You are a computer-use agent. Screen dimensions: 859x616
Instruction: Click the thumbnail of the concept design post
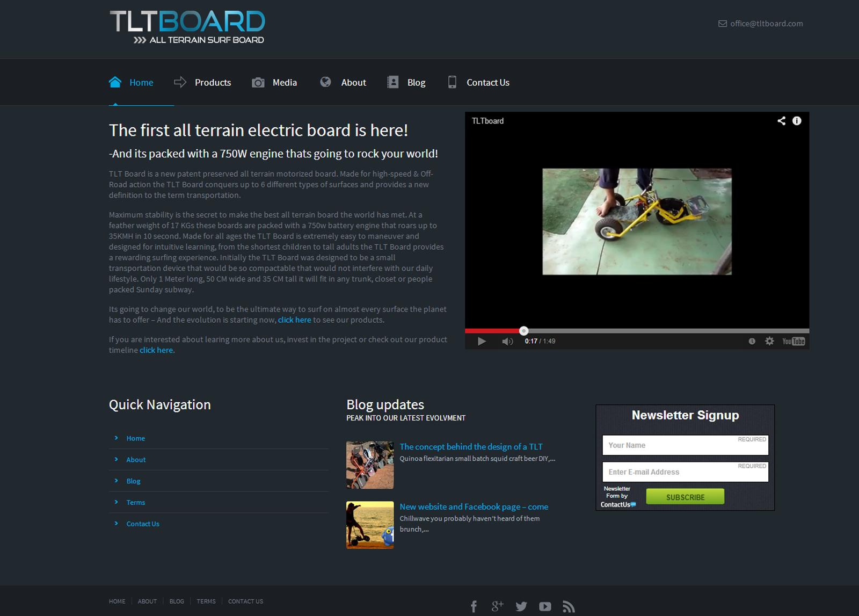[370, 465]
